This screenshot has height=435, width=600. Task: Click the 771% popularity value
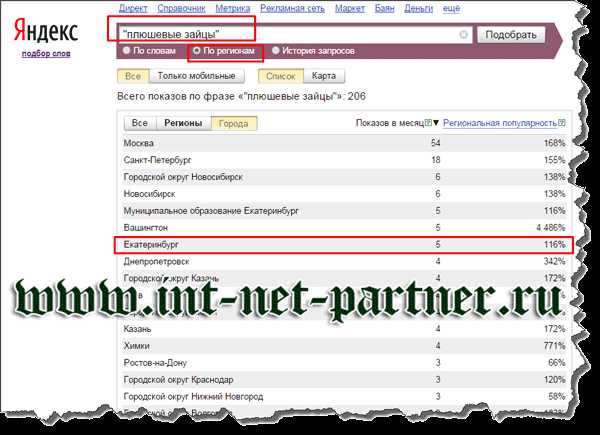[554, 345]
